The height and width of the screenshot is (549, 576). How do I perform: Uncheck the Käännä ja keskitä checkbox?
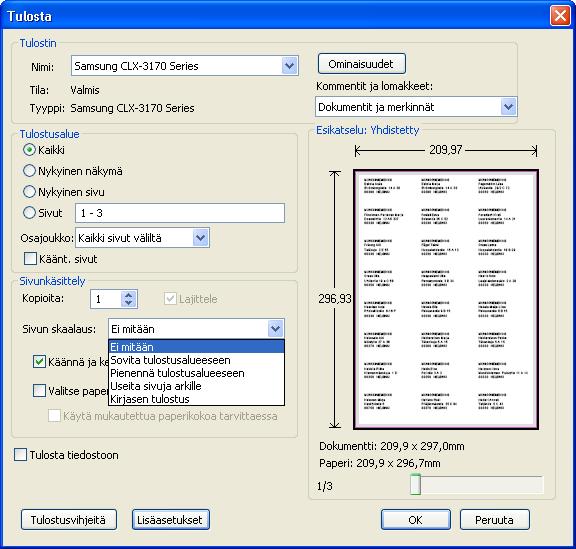(39, 362)
